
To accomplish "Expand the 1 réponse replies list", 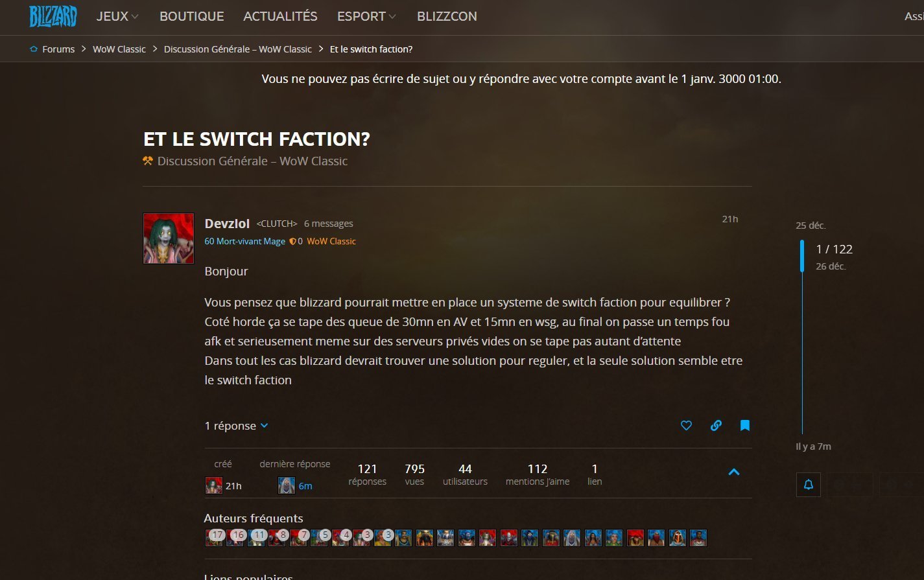I will coord(236,426).
